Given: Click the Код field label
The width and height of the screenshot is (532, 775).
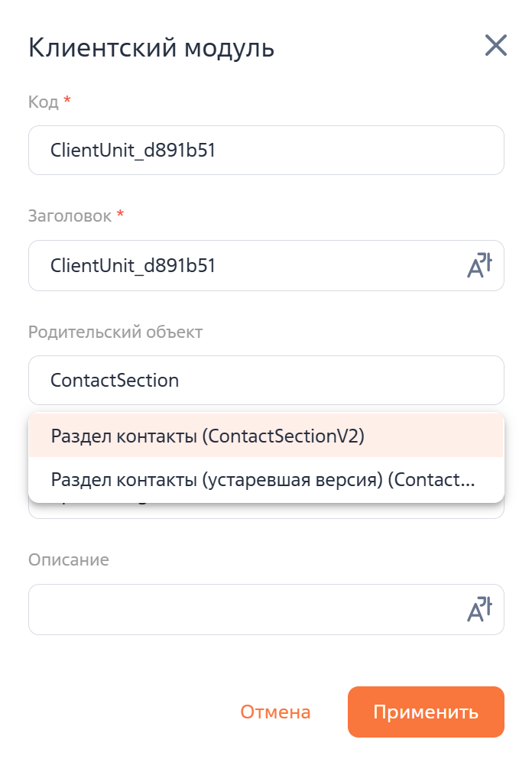Looking at the screenshot, I should coord(43,102).
